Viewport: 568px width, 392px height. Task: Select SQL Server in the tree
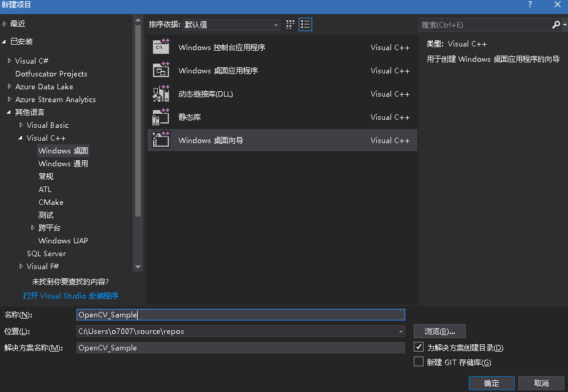point(47,253)
